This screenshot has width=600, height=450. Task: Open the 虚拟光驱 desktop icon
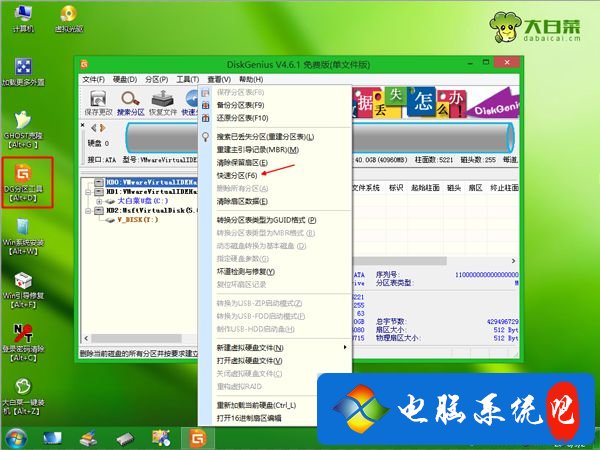click(69, 18)
